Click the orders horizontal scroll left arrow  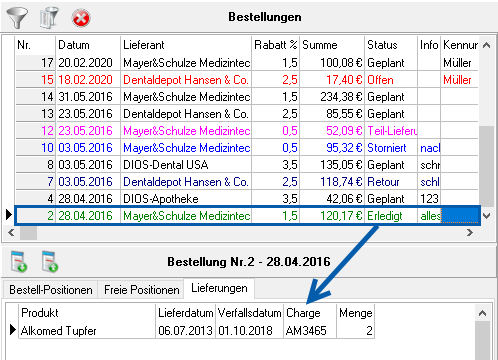(11, 233)
